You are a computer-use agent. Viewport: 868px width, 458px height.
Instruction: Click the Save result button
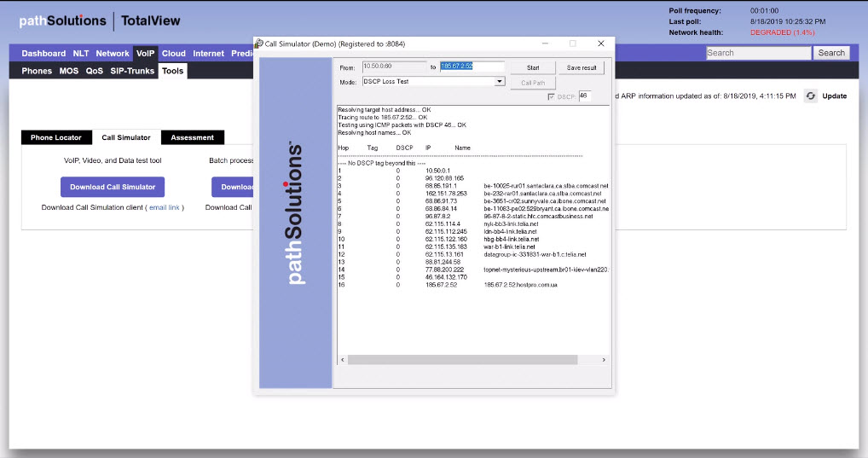(582, 67)
